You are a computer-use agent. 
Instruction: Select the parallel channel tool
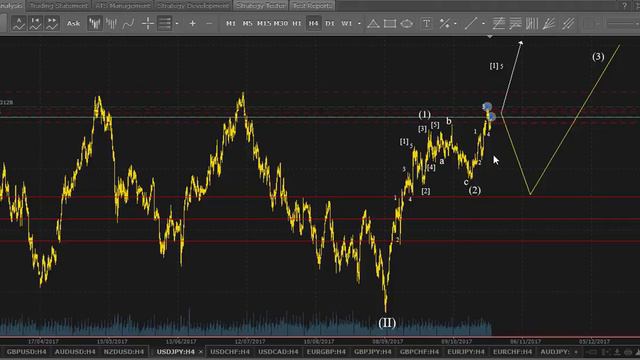[x=568, y=24]
